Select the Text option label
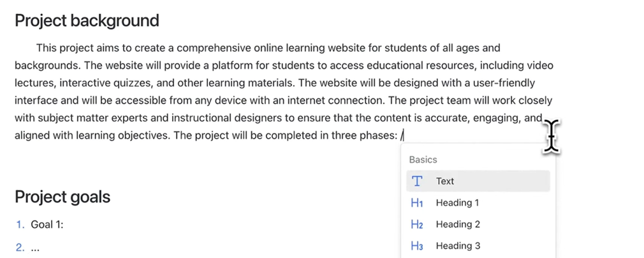This screenshot has width=644, height=258. [445, 181]
